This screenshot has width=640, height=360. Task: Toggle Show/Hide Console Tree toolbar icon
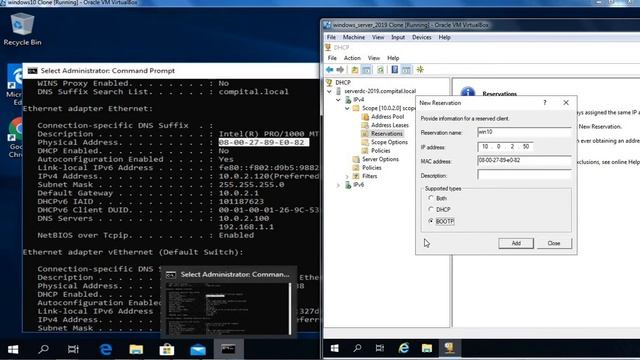tap(367, 70)
